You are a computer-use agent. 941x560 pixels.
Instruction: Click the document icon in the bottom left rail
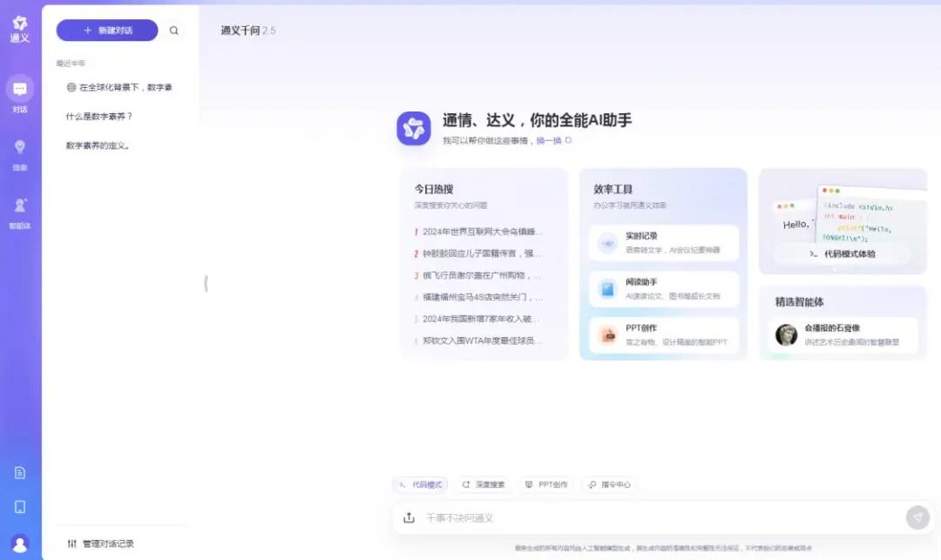20,472
